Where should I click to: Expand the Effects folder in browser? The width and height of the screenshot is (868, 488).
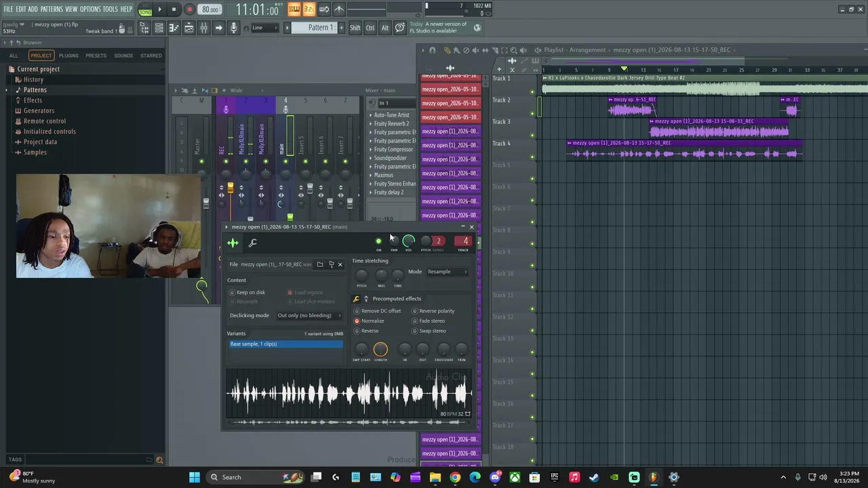click(33, 100)
